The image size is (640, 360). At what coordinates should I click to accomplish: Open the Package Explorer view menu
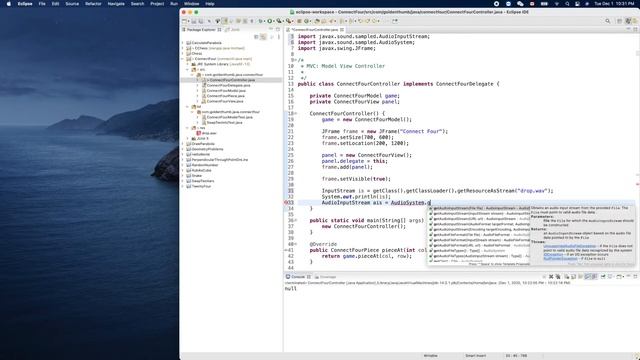click(x=279, y=37)
